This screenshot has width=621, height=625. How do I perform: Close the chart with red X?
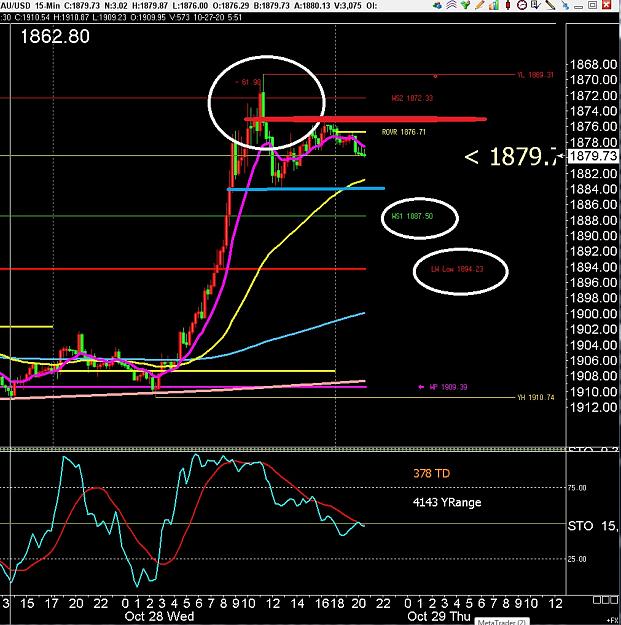pyautogui.click(x=606, y=5)
